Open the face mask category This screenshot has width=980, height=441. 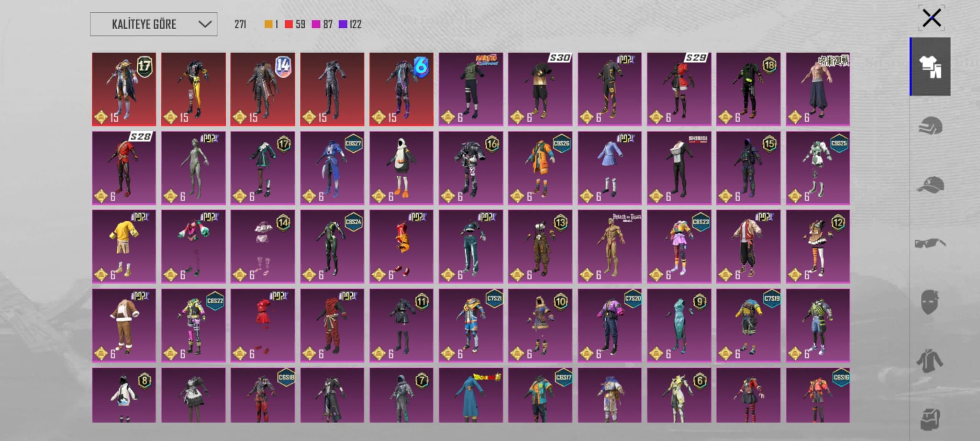point(930,302)
